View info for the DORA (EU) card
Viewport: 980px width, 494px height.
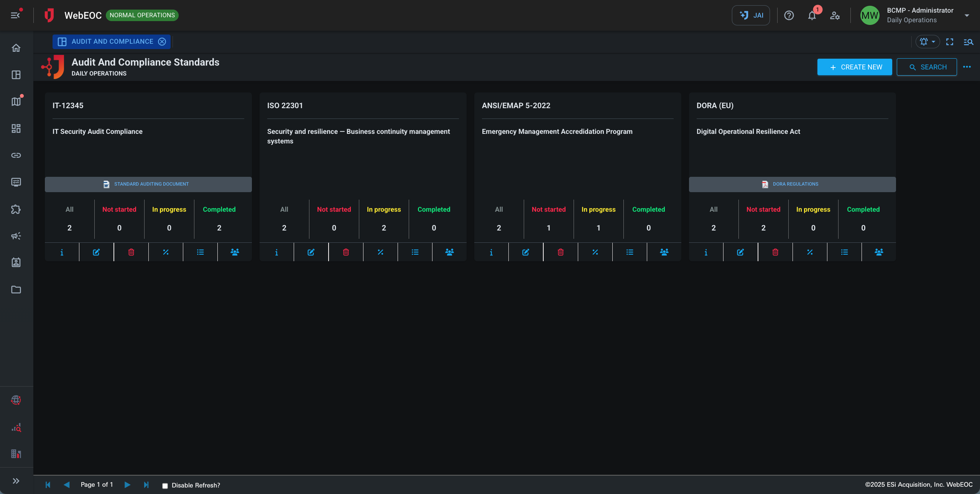tap(706, 252)
